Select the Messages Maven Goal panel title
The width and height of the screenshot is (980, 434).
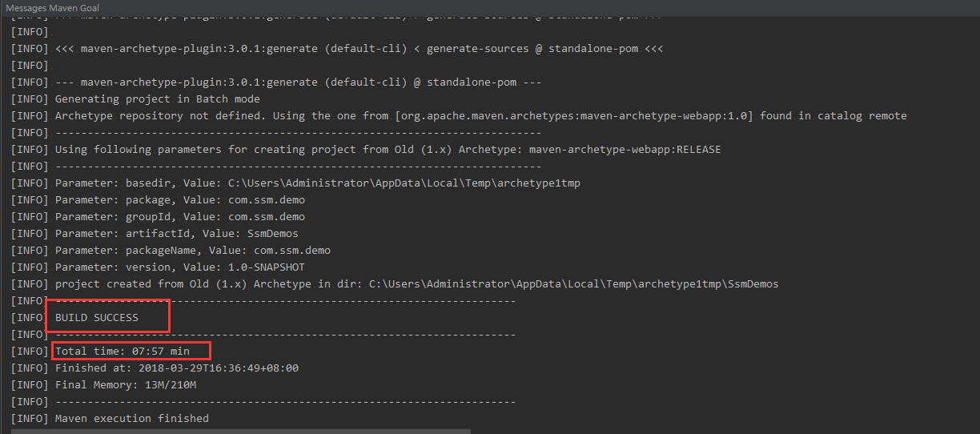(x=52, y=7)
